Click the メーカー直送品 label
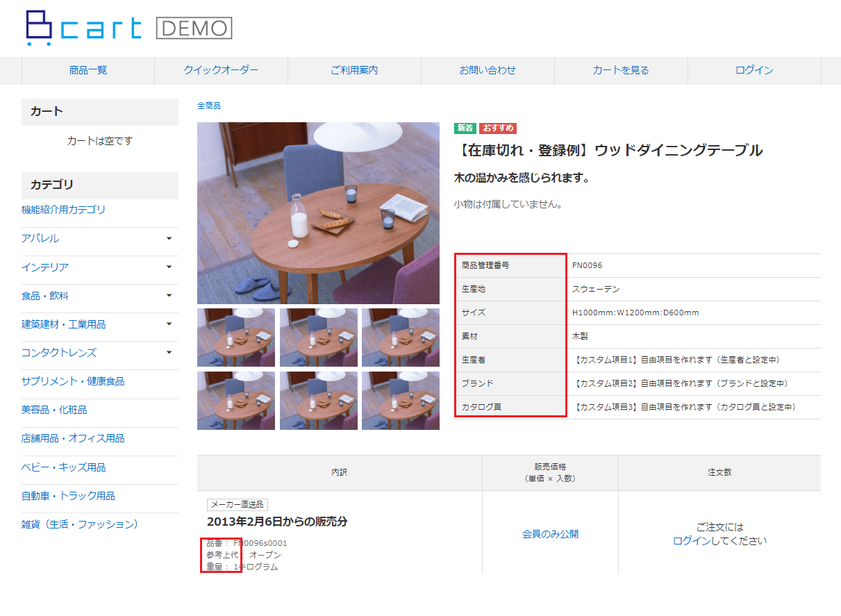Viewport: 841px width, 616px height. click(x=238, y=505)
